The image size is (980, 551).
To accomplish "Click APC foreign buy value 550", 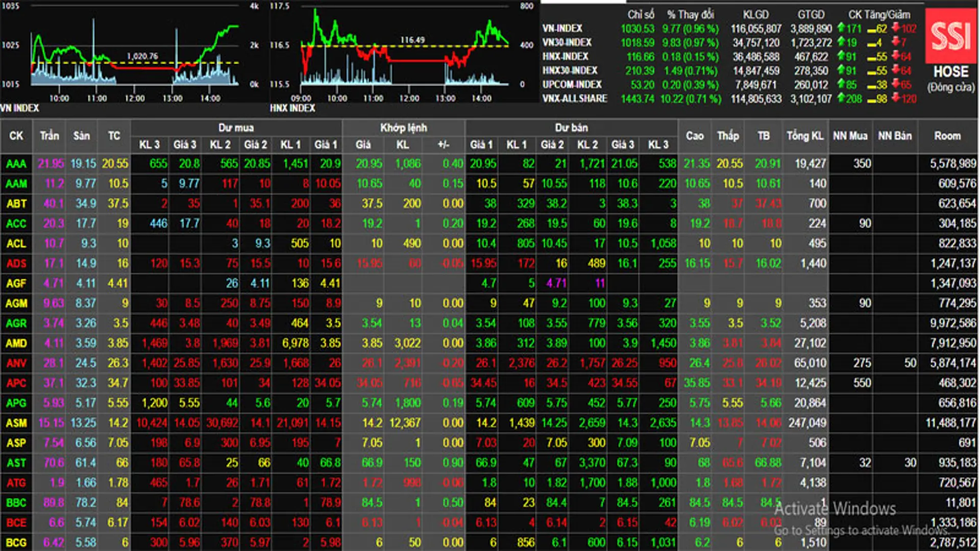I will coord(862,383).
